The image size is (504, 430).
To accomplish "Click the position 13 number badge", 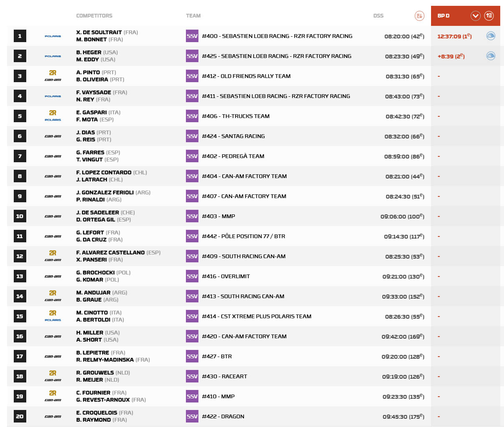I will [x=20, y=276].
